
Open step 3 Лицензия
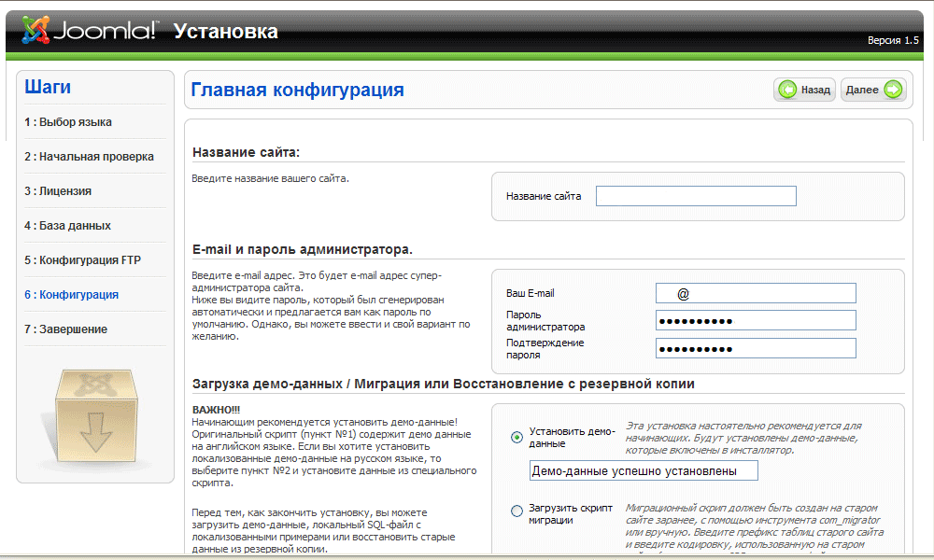[58, 191]
